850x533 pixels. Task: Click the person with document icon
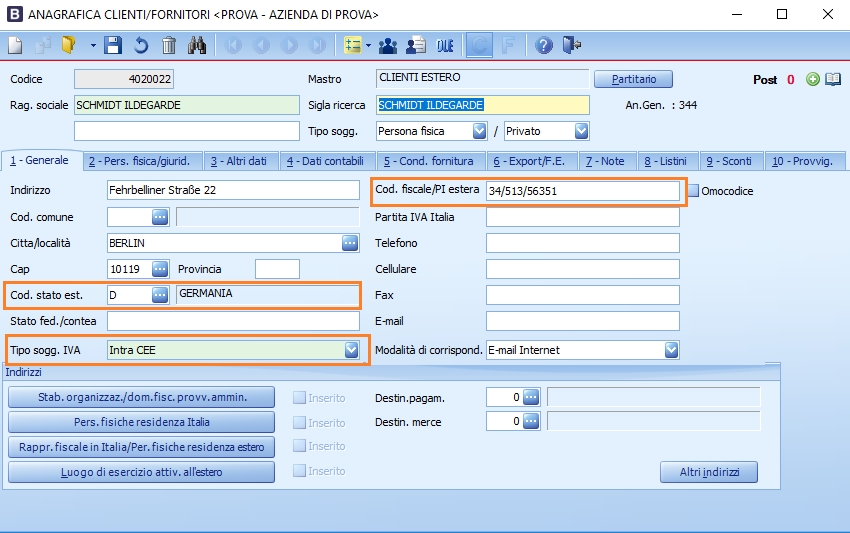[416, 46]
